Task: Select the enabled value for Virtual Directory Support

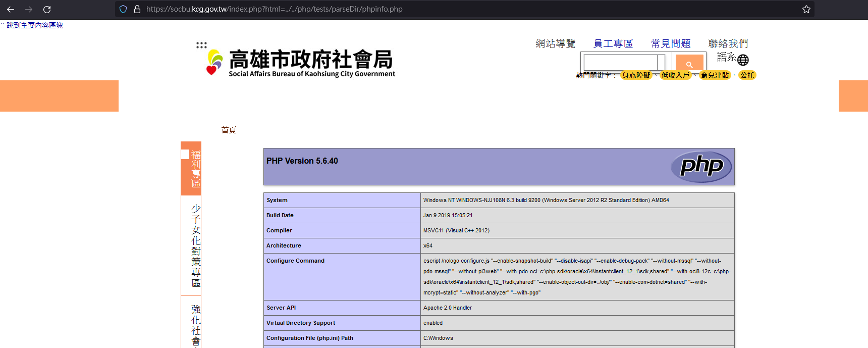Action: pos(433,323)
